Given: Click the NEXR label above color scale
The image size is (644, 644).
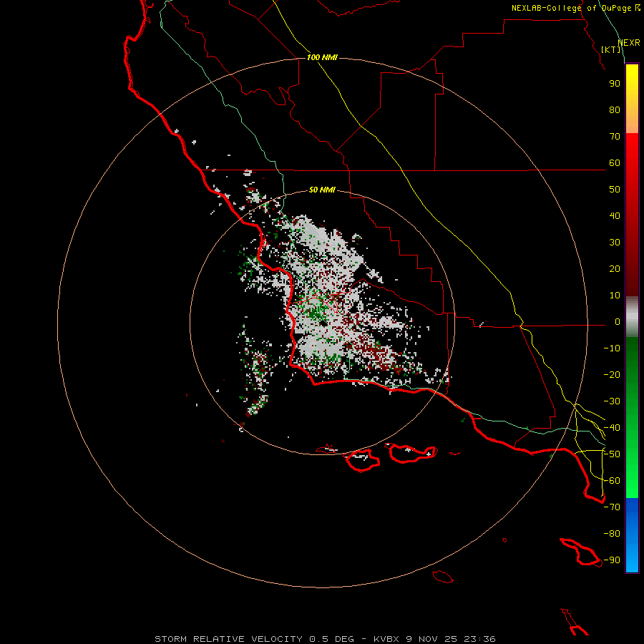Looking at the screenshot, I should click(629, 43).
